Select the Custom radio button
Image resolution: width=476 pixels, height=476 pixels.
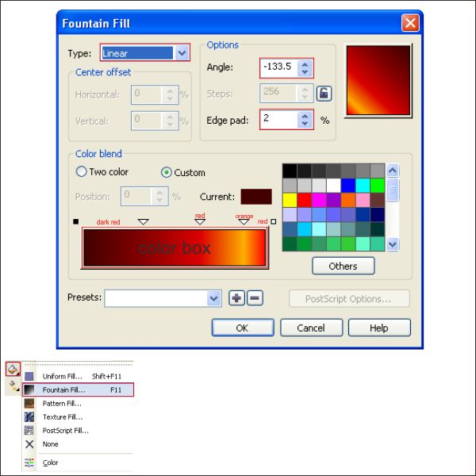167,172
